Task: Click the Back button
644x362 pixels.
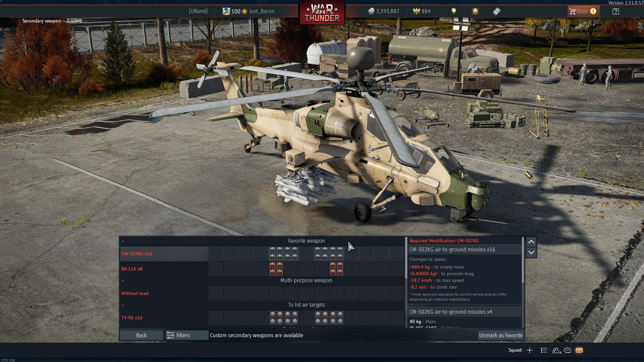Action: pos(141,335)
